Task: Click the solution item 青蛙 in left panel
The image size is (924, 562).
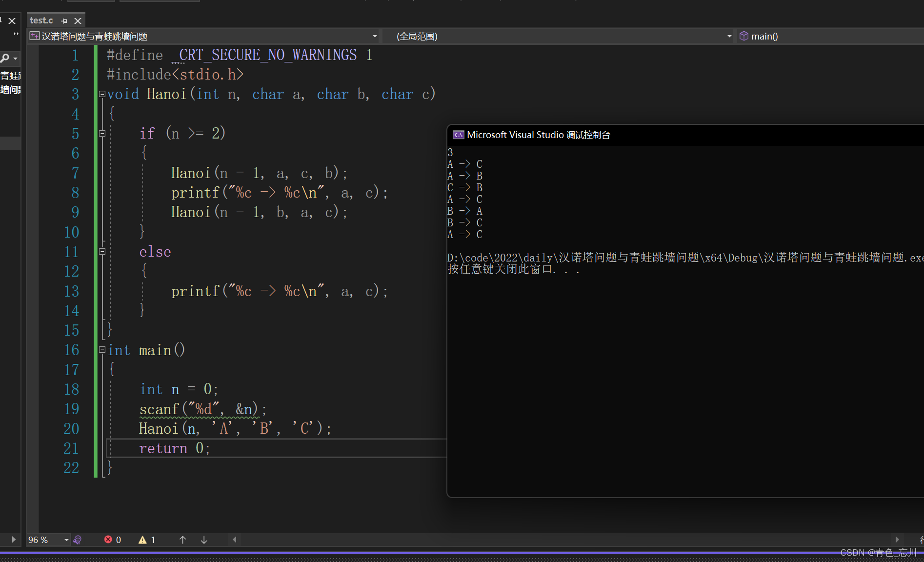Action: 10,76
